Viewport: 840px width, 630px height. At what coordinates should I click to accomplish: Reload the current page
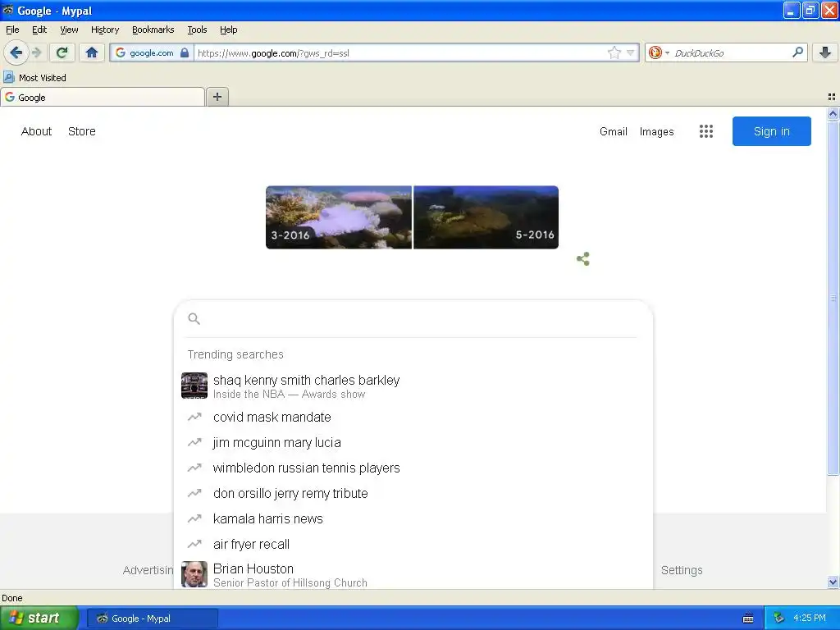62,52
